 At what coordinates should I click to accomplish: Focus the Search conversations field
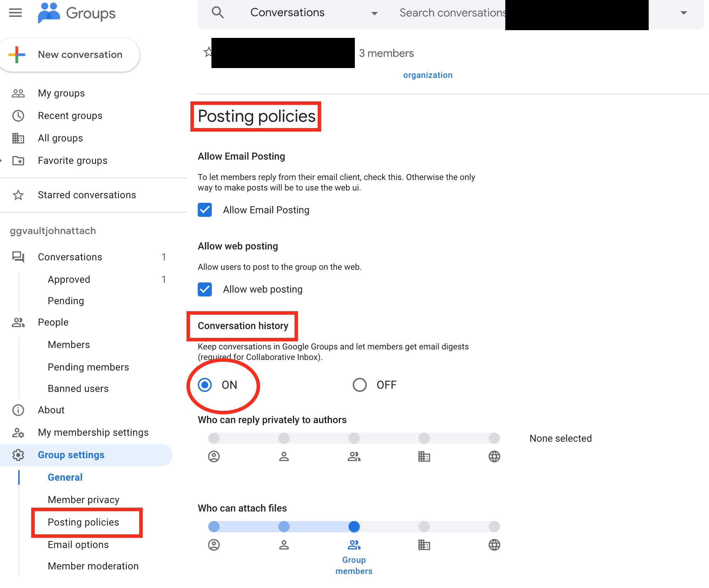[452, 13]
